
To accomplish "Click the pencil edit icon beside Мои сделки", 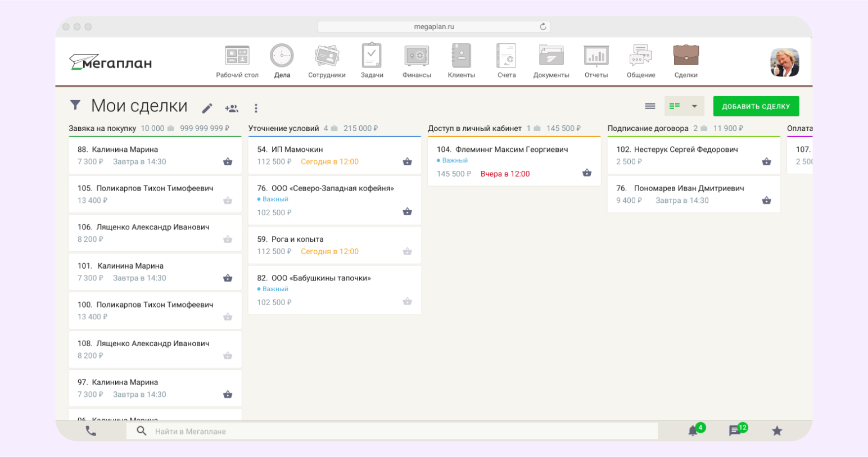I will pos(207,108).
